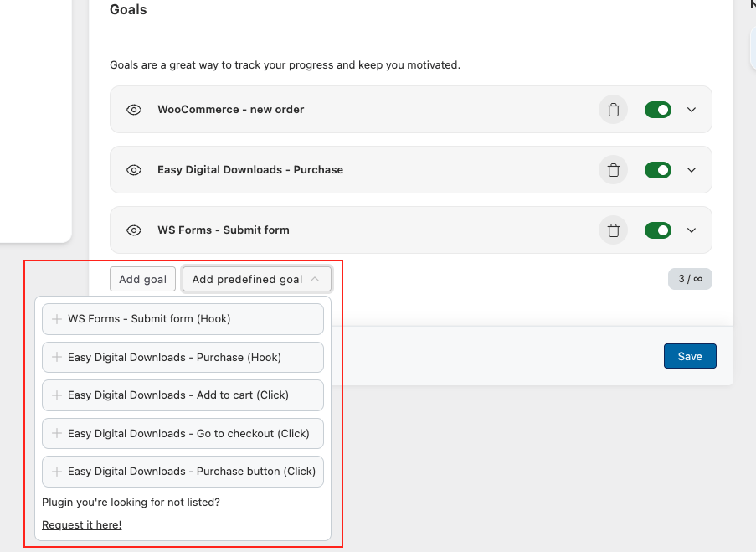This screenshot has height=552, width=756.
Task: Delete the WS Forms - Submit form goal
Action: 614,230
